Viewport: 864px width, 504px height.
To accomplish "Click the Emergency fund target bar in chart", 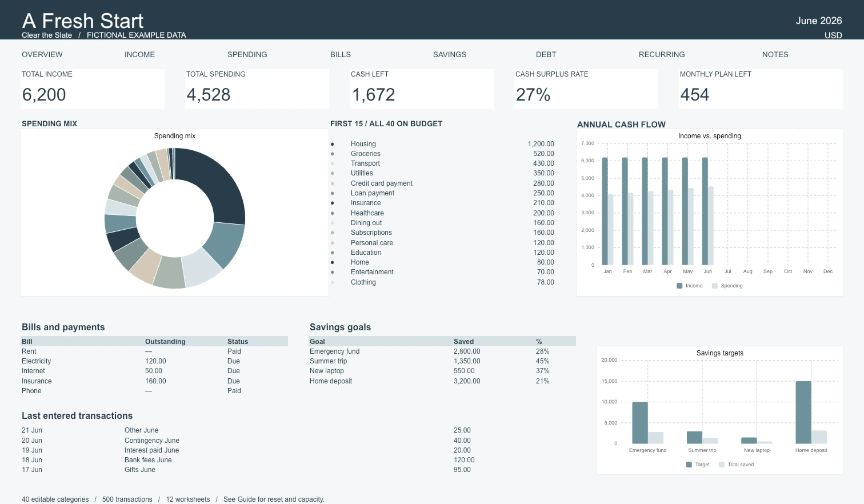I will tap(640, 423).
